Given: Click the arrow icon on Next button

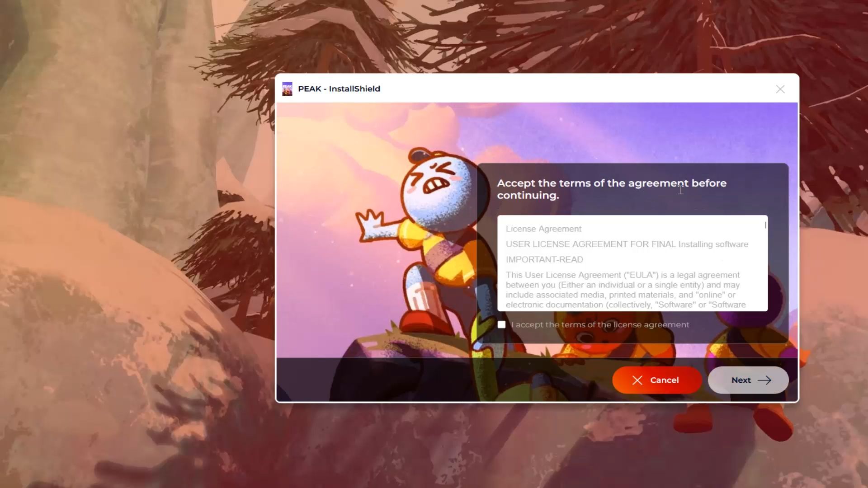Looking at the screenshot, I should click(x=764, y=380).
